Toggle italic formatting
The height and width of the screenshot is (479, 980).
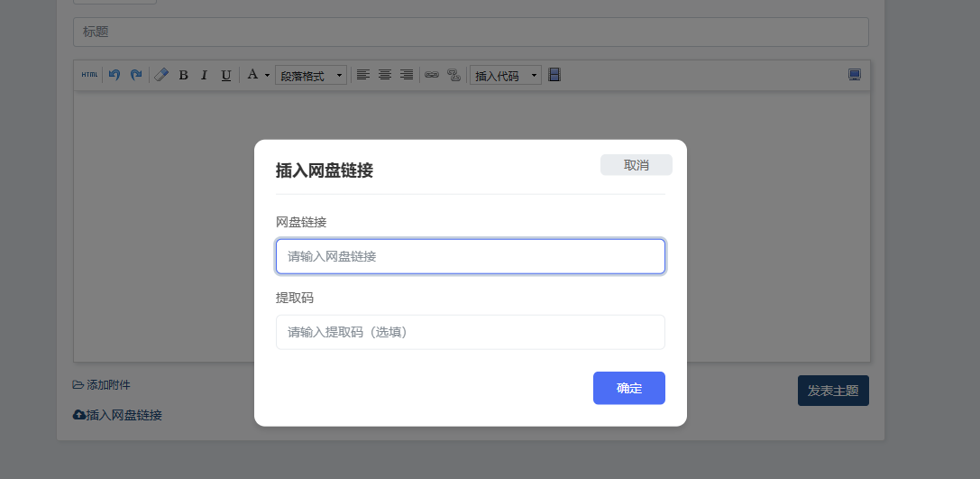pyautogui.click(x=204, y=75)
